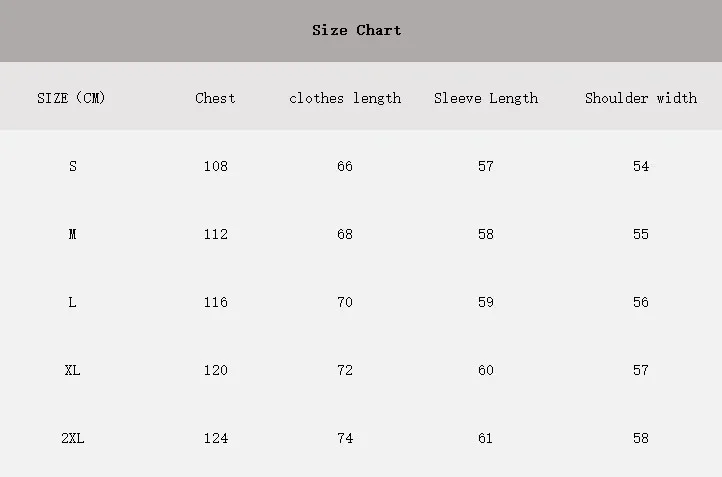Click the S size row label
This screenshot has height=477, width=722.
pyautogui.click(x=73, y=166)
